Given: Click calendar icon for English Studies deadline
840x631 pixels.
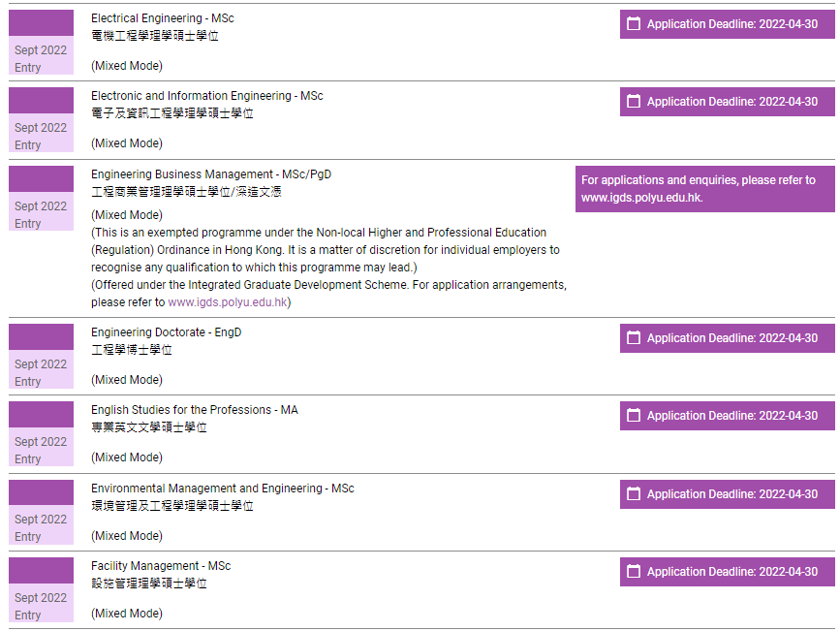Looking at the screenshot, I should click(x=634, y=416).
